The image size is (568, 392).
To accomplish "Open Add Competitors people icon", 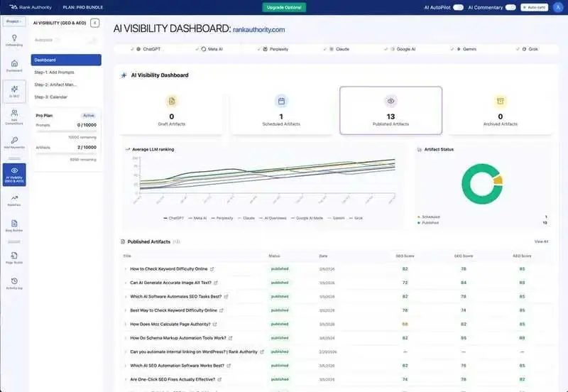I will click(14, 113).
